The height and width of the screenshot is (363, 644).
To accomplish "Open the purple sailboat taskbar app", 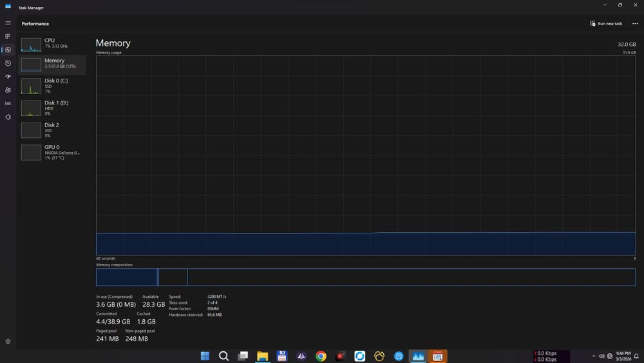I will [x=301, y=356].
